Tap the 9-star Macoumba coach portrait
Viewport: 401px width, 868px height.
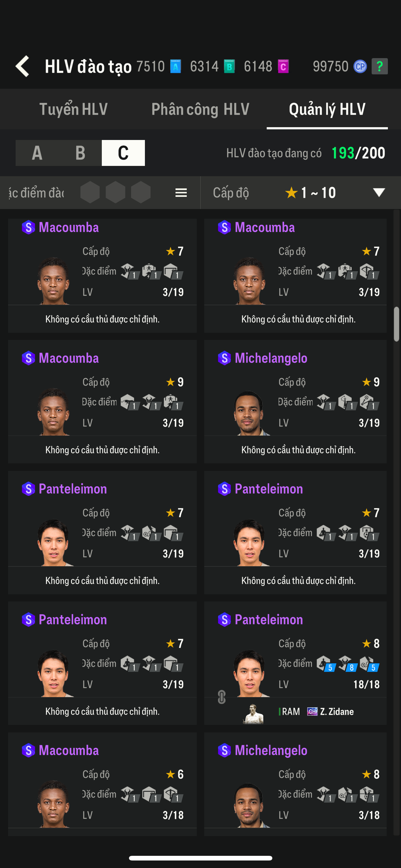pyautogui.click(x=53, y=412)
